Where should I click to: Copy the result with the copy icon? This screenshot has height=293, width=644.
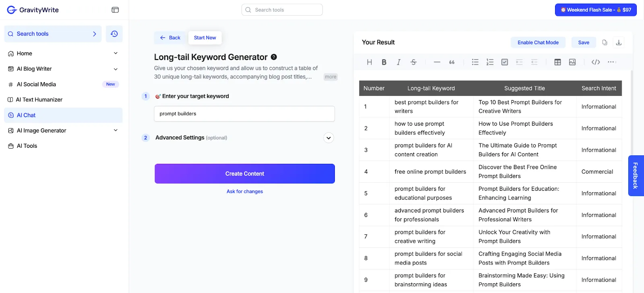[605, 42]
